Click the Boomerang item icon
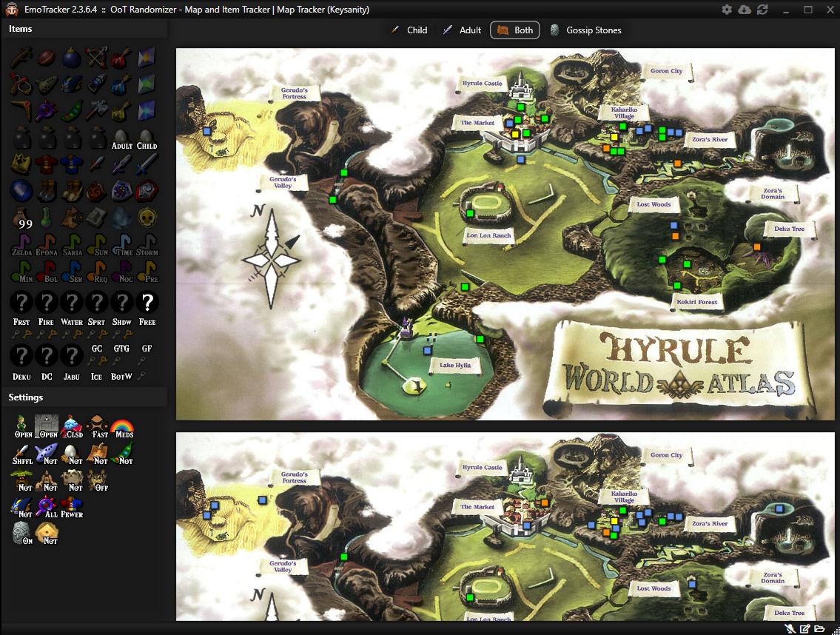 click(21, 110)
